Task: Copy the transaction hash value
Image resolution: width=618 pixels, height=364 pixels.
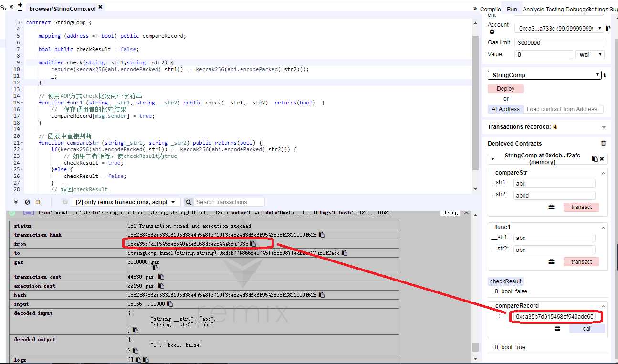Action: (322, 235)
